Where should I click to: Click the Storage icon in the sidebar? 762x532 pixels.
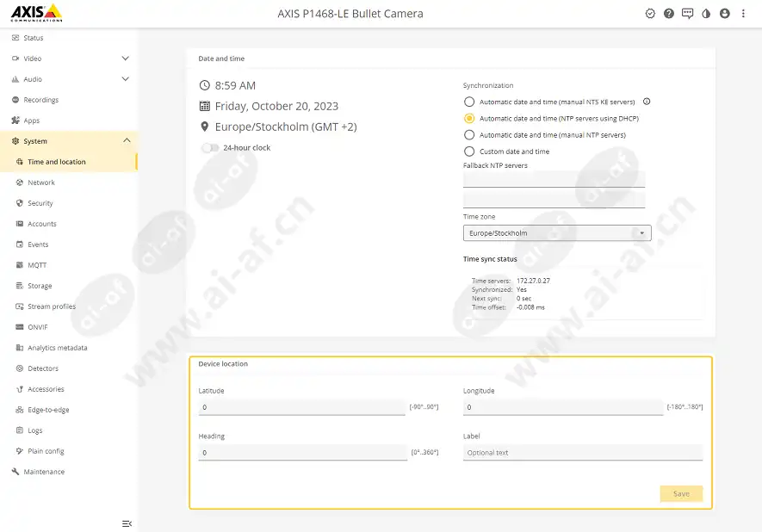click(20, 286)
